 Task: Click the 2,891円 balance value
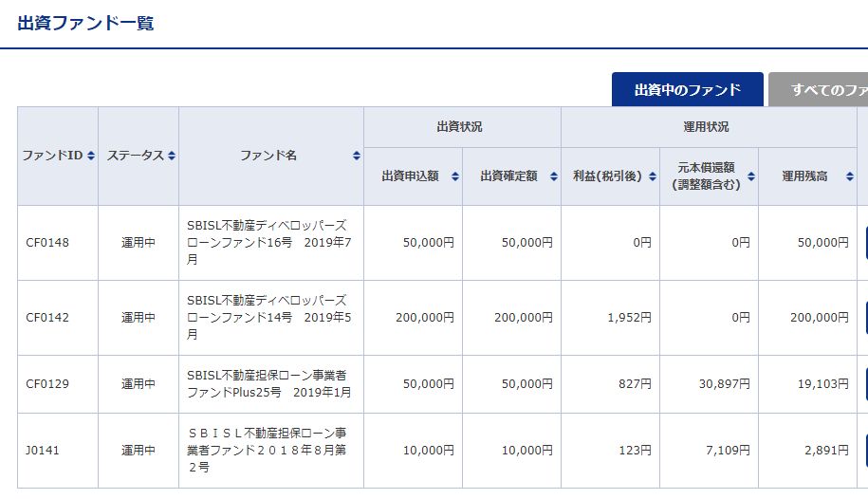tap(826, 451)
